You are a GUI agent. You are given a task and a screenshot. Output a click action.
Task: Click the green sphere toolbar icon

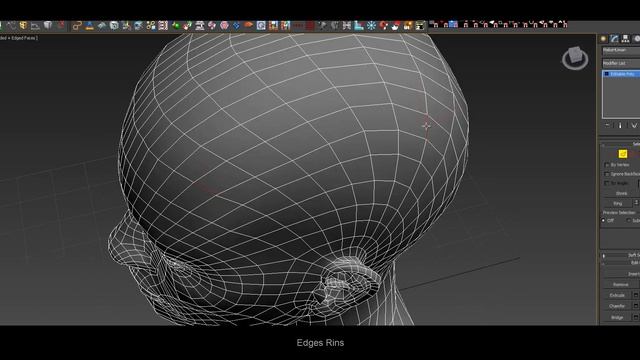click(176, 26)
